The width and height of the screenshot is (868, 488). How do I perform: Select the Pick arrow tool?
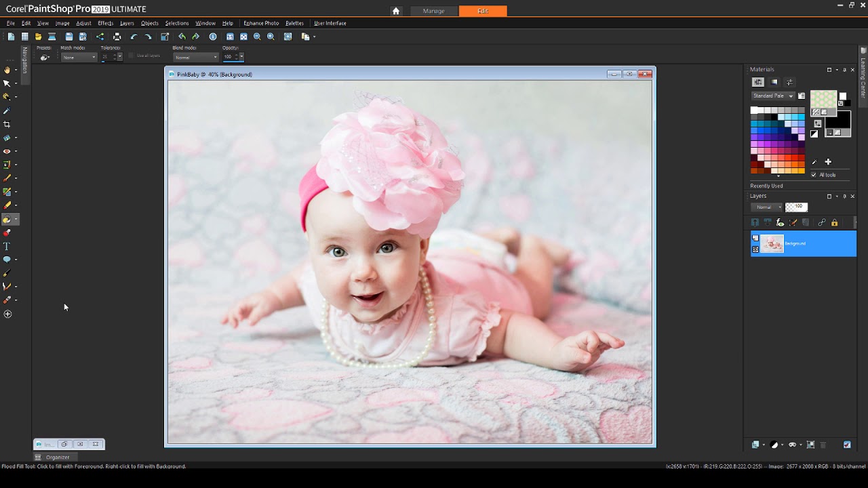point(7,83)
